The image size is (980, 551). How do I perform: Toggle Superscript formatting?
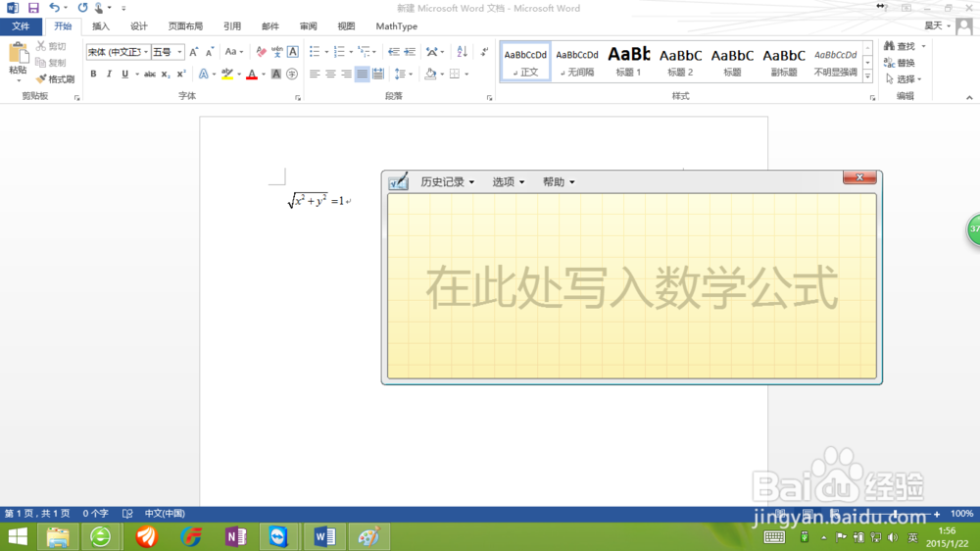181,74
